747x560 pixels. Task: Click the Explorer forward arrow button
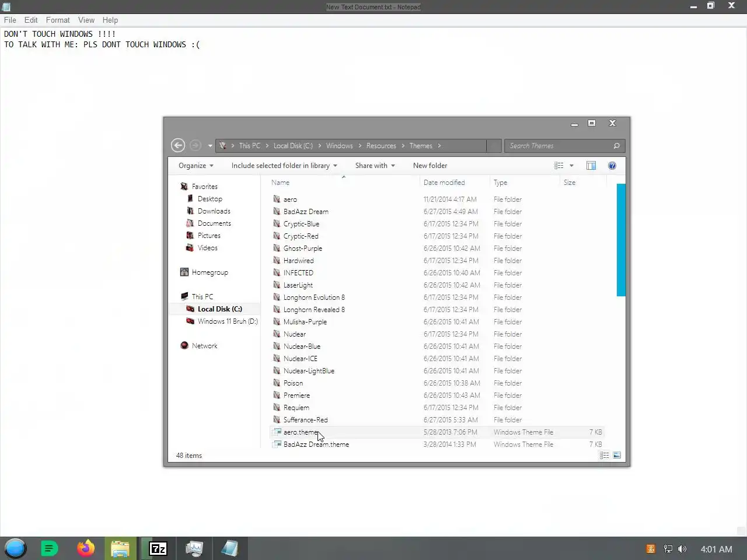pos(196,145)
